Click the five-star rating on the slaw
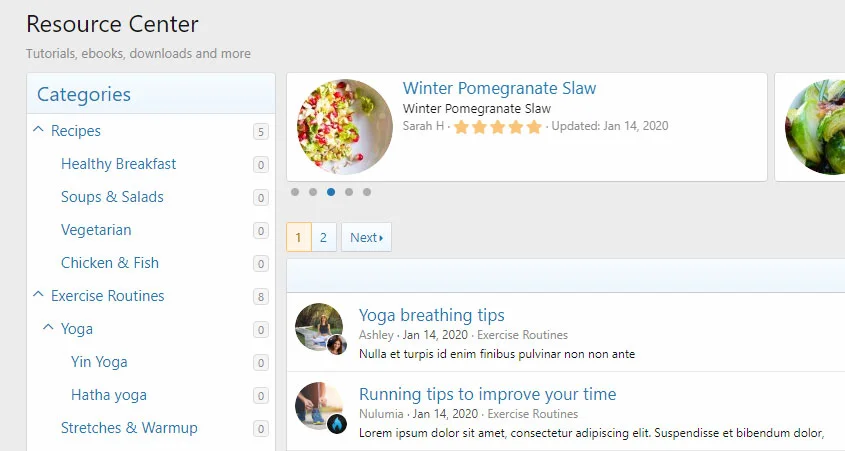Viewport: 845px width, 451px height. pyautogui.click(x=497, y=127)
